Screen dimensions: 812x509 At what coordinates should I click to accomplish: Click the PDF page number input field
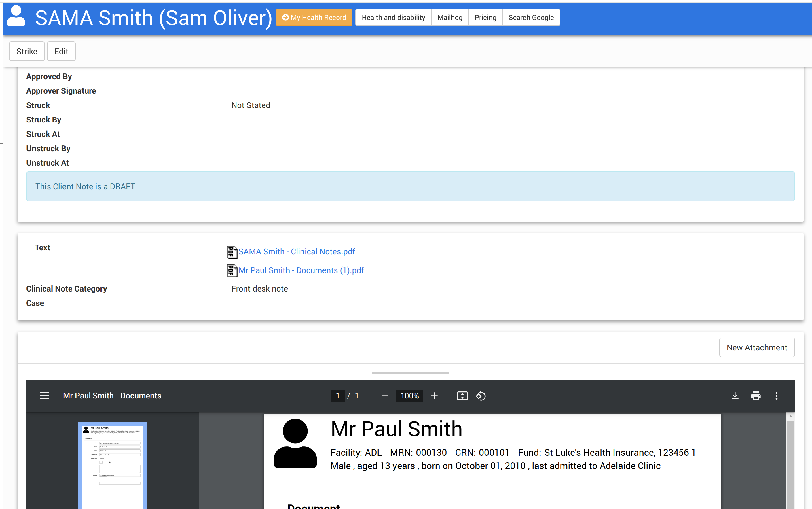(337, 396)
